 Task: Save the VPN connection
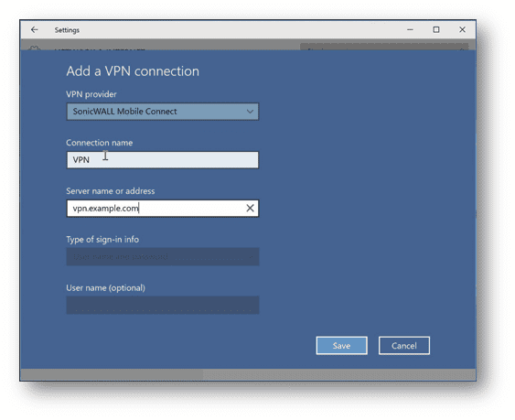(341, 345)
